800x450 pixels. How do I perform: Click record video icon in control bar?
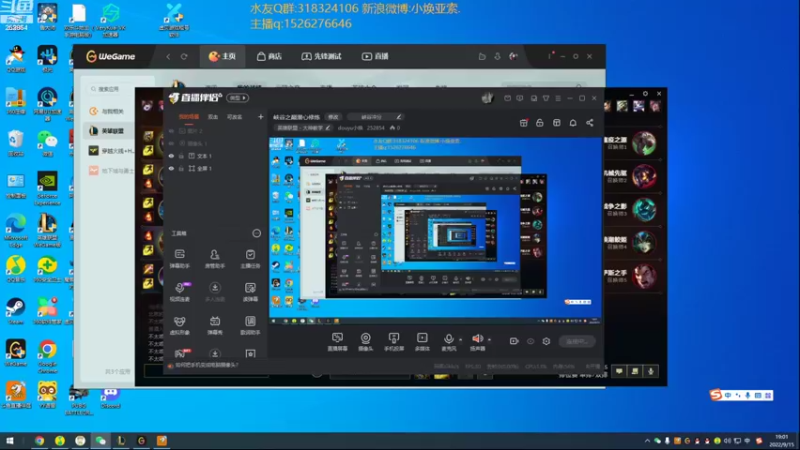click(514, 341)
